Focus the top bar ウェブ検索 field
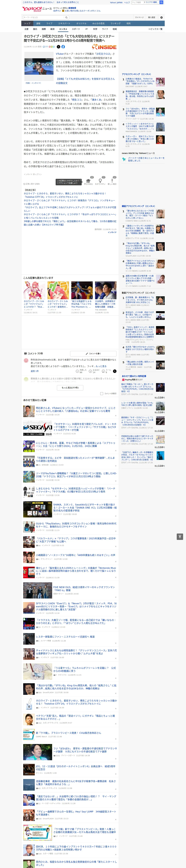This screenshot has width=186, height=868. (x=137, y=2)
